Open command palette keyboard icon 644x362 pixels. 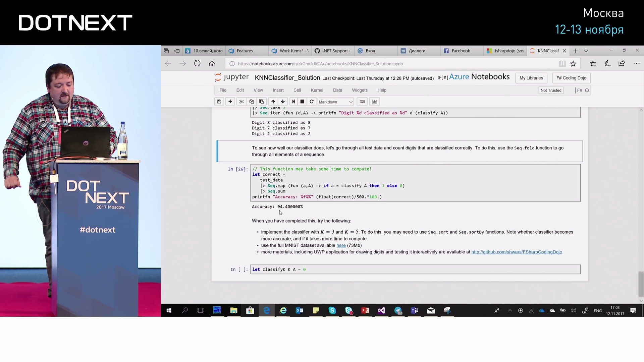tap(362, 102)
